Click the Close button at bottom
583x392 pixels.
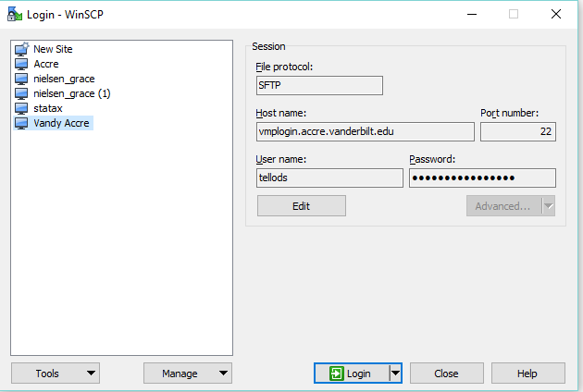(446, 374)
